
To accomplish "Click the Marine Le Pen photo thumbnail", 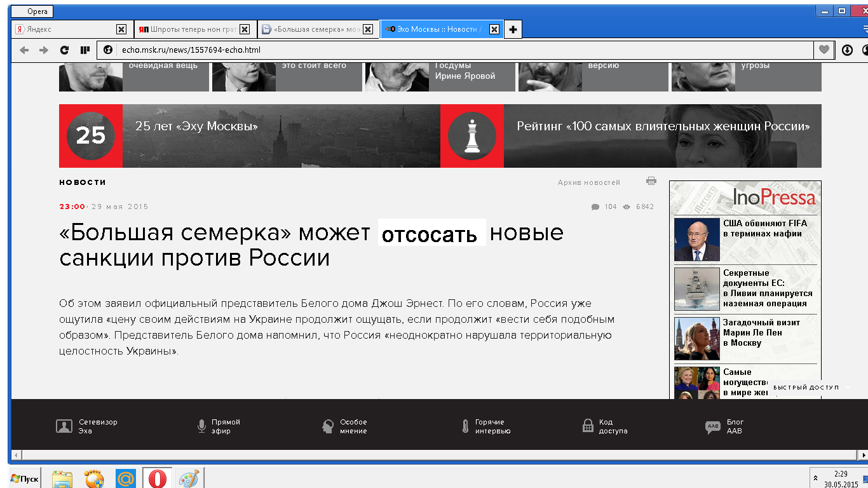I will coord(697,339).
